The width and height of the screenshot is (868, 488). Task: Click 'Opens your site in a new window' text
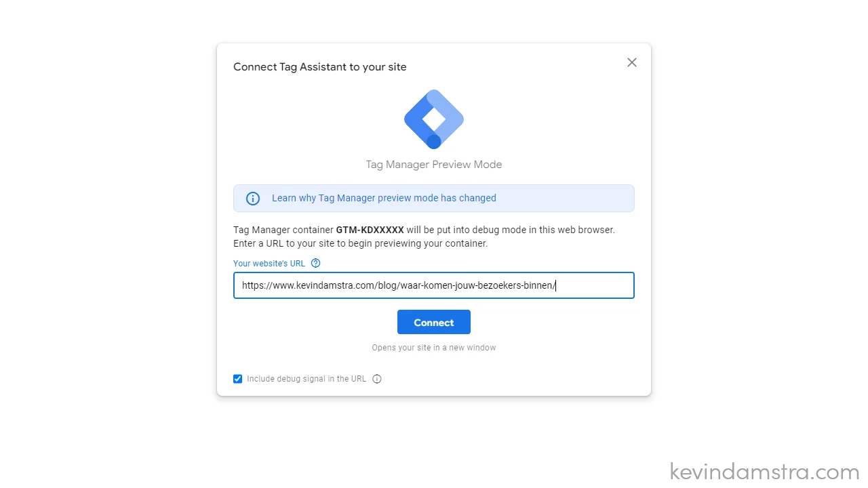pyautogui.click(x=434, y=348)
